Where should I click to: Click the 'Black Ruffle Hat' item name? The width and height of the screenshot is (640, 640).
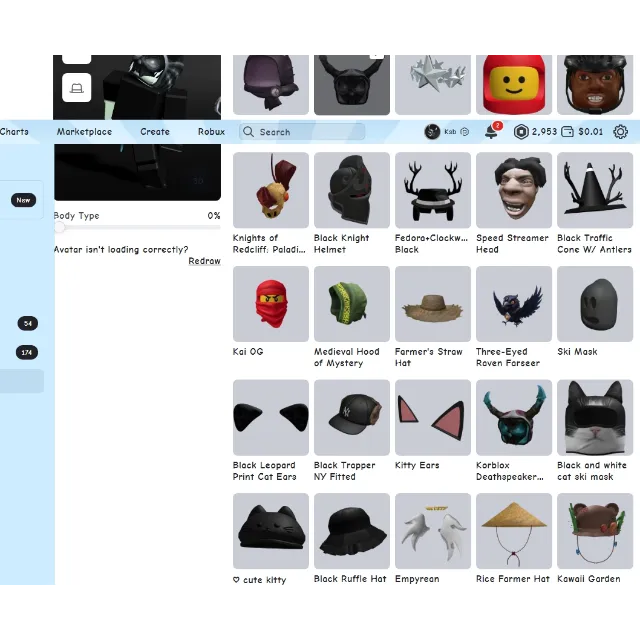coord(350,579)
